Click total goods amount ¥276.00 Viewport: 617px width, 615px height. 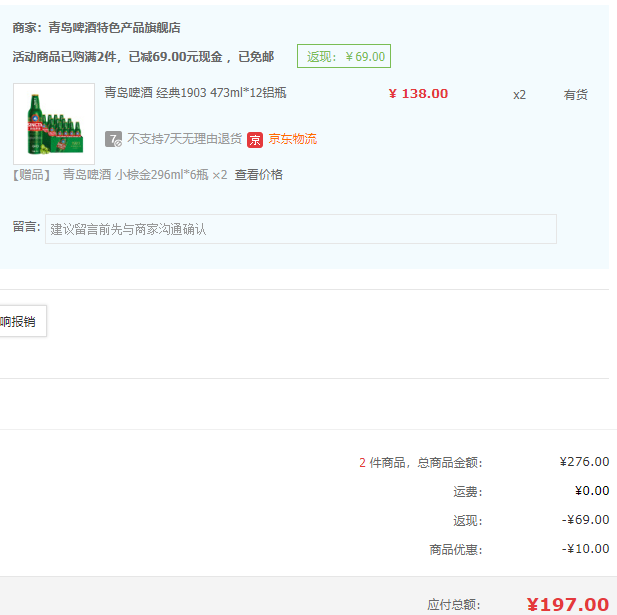tap(584, 462)
